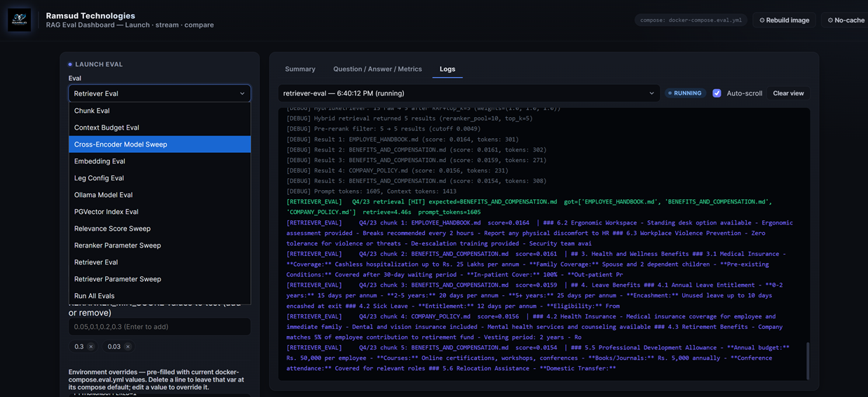The width and height of the screenshot is (868, 397).
Task: Open the retriever-eval run selector dropdown
Action: (x=468, y=93)
